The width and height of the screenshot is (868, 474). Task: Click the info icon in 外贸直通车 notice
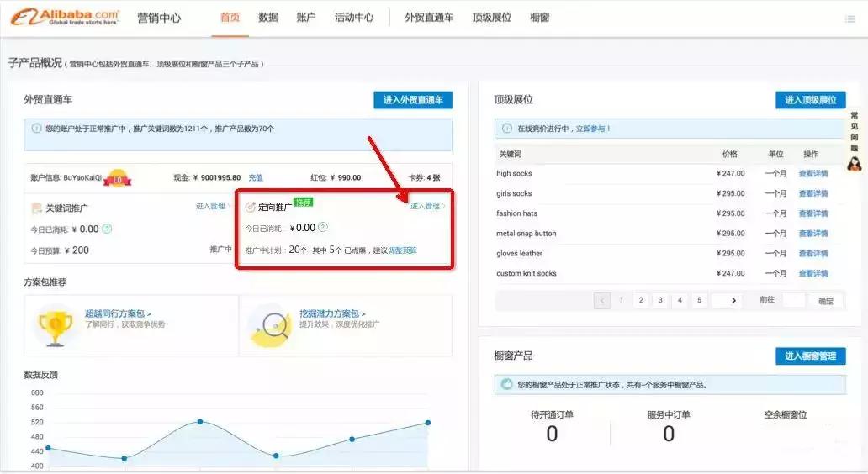(36, 129)
